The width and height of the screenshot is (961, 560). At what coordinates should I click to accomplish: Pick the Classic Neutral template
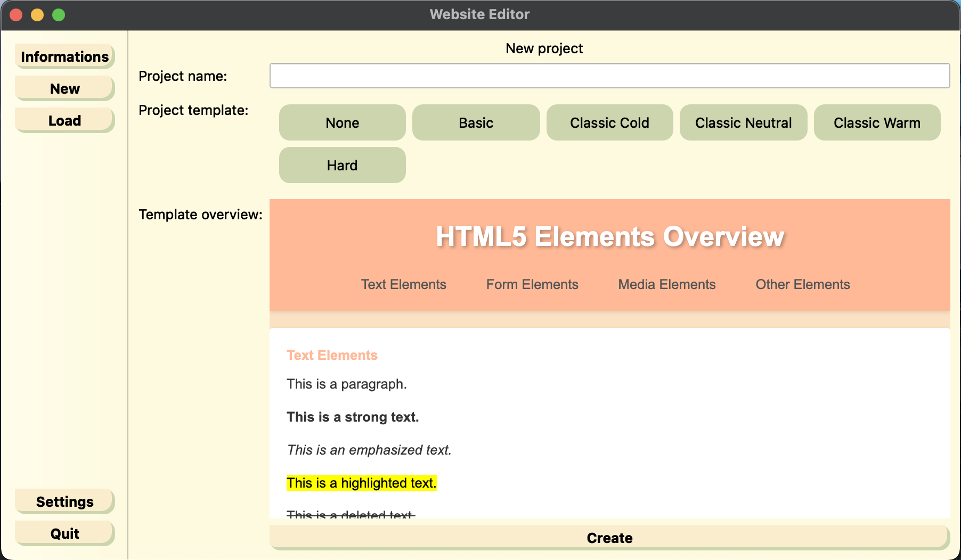click(743, 122)
